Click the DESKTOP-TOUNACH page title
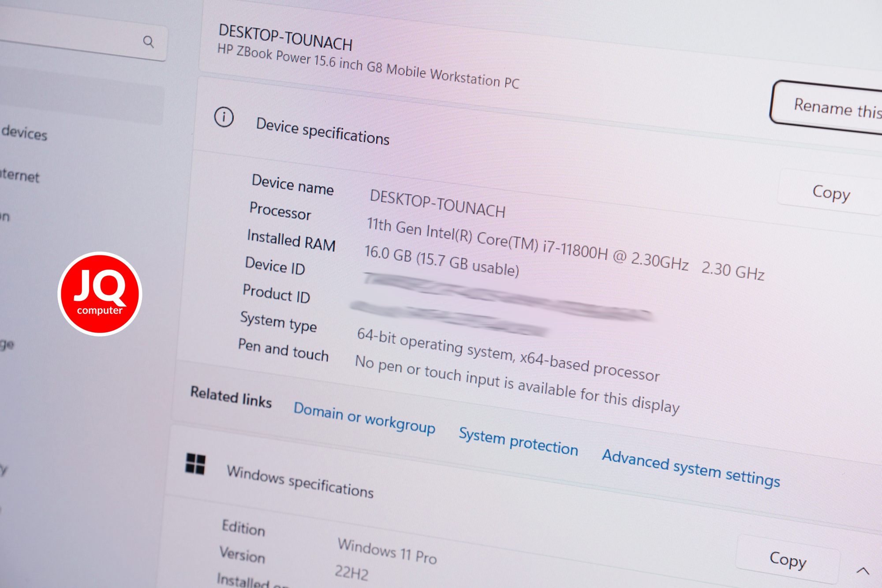882x588 pixels. point(285,37)
